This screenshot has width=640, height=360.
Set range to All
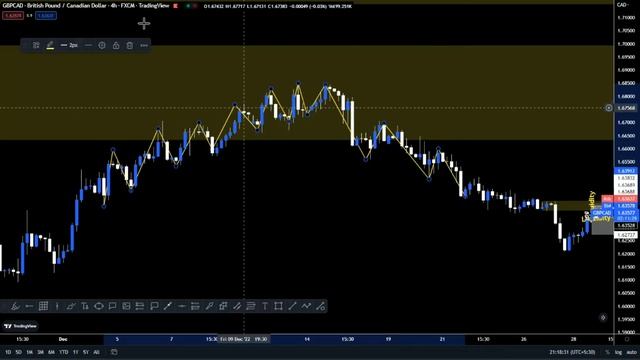coord(96,352)
